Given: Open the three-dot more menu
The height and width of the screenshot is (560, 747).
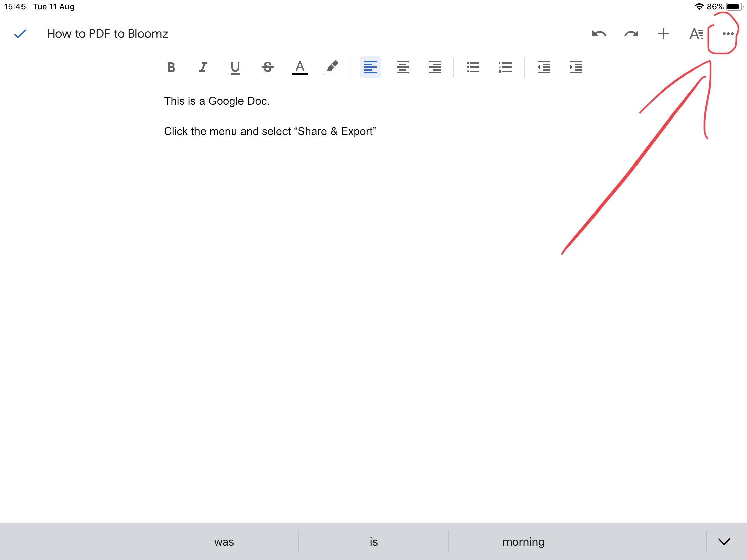Looking at the screenshot, I should coord(728,34).
